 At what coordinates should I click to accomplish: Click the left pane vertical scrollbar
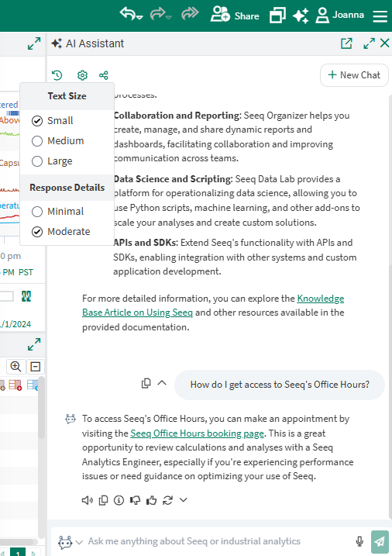pyautogui.click(x=41, y=408)
